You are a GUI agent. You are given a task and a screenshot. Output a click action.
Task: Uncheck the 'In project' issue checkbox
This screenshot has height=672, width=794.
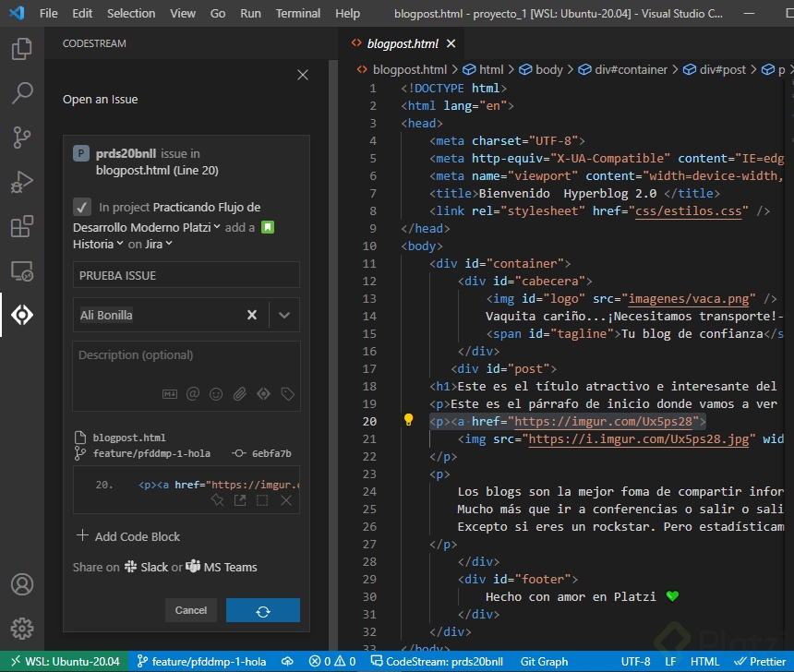(x=82, y=207)
